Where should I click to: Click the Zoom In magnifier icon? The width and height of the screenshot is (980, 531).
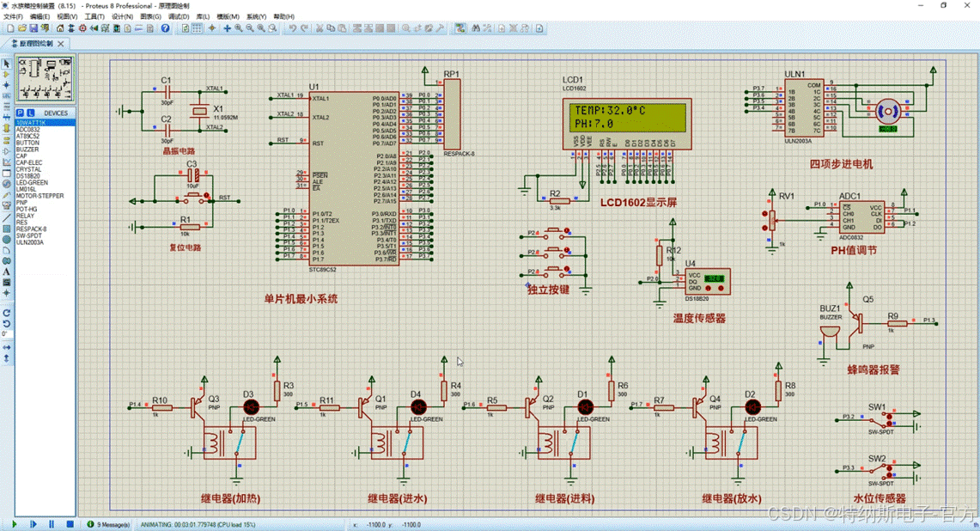click(238, 28)
